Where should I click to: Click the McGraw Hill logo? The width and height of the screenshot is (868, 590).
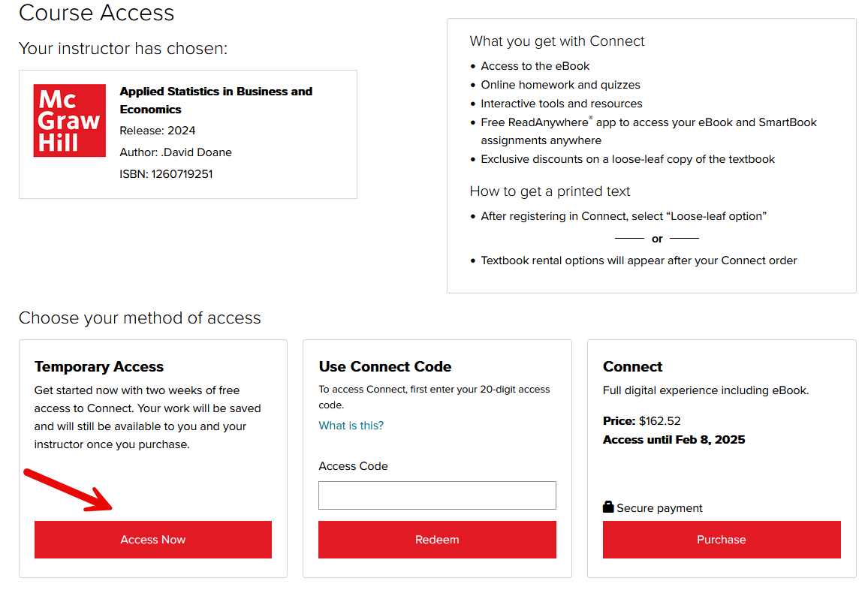69,120
